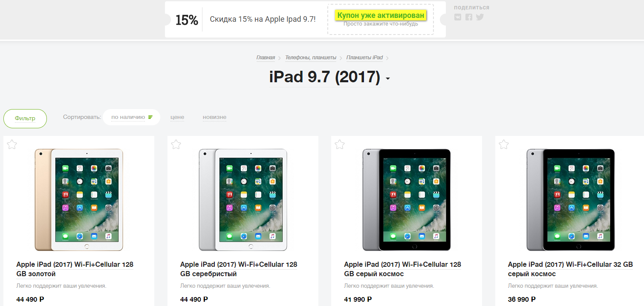Screen dimensions: 644x306
Task: Share the page via Facebook icon
Action: point(469,17)
